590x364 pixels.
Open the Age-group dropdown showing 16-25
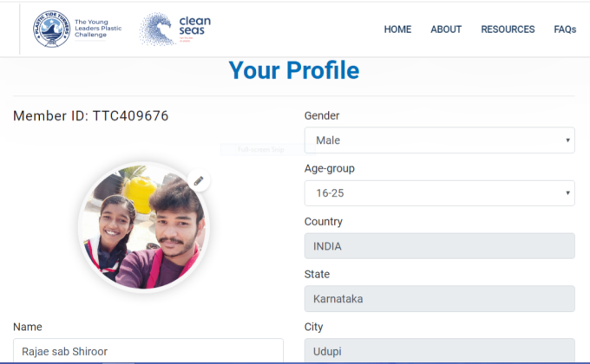click(440, 193)
